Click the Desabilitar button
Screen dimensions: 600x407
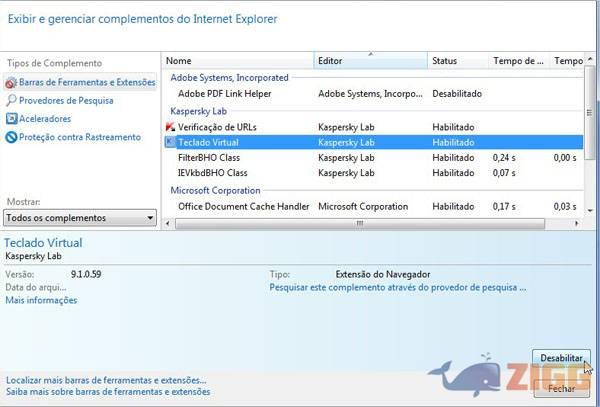(x=561, y=358)
